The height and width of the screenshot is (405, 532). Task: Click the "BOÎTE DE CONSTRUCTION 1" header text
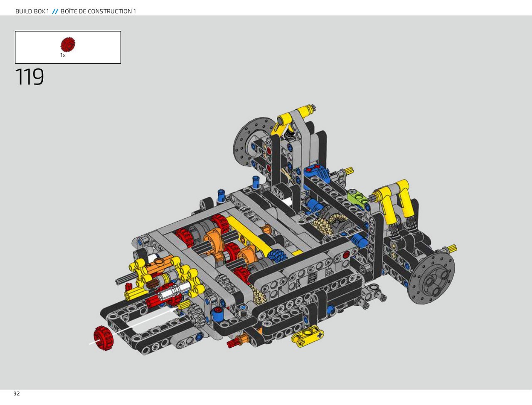pos(99,11)
